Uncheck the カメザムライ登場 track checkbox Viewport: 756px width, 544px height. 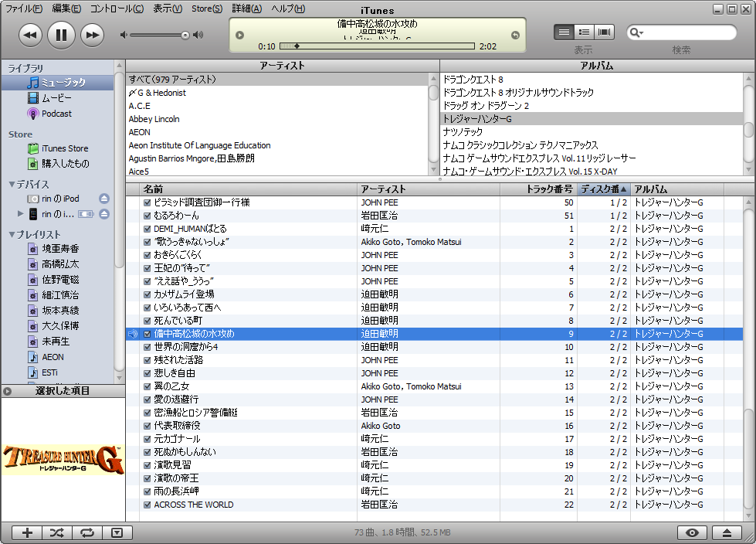coord(147,294)
